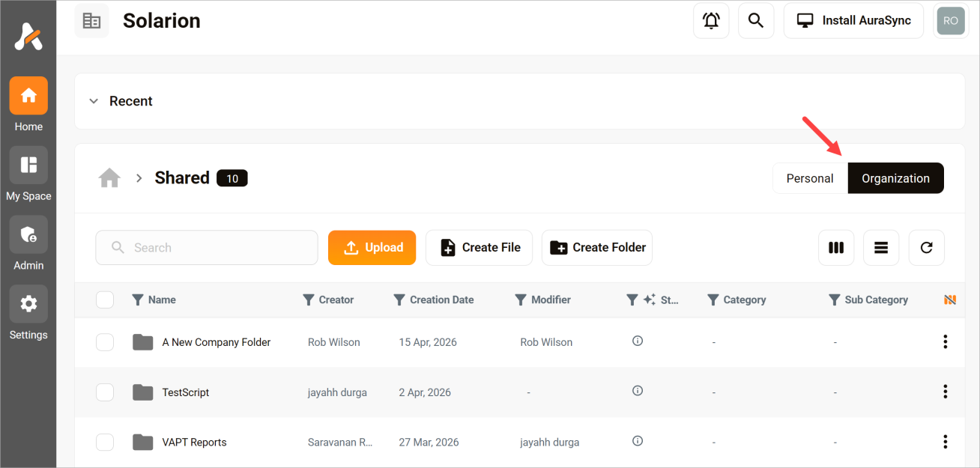Click the Create File button

[x=480, y=248]
